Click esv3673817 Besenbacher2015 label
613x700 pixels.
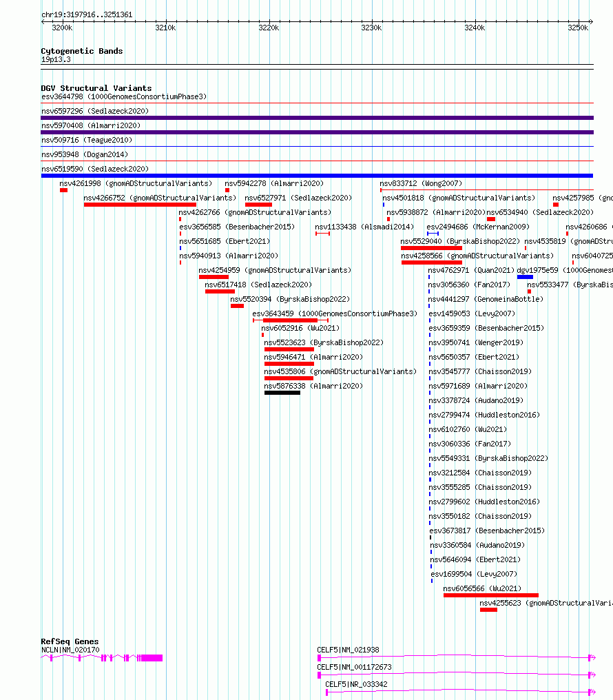click(487, 531)
